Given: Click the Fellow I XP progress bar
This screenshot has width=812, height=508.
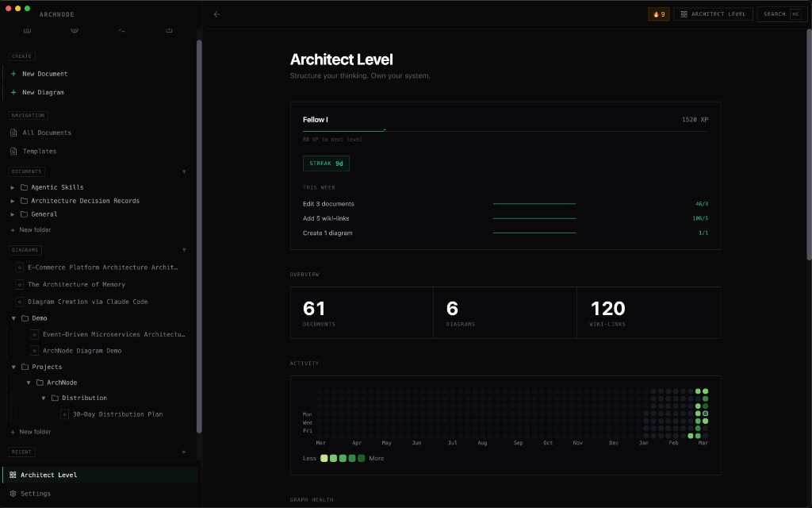Looking at the screenshot, I should pyautogui.click(x=505, y=131).
